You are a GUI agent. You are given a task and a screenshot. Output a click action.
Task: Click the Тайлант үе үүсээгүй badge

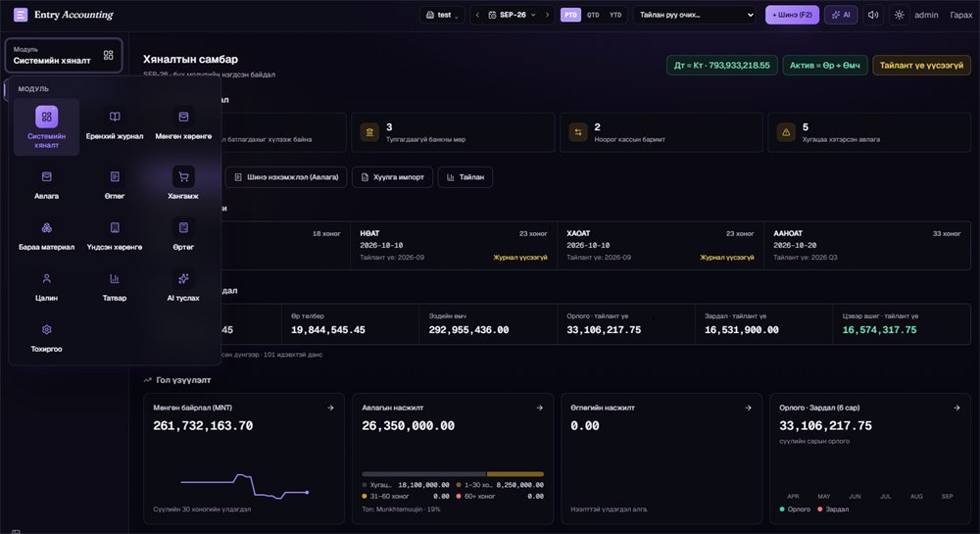pos(921,65)
